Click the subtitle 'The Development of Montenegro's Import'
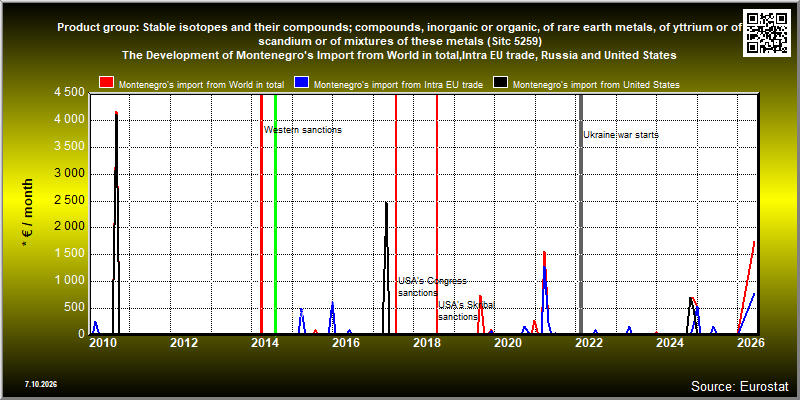The image size is (800, 400). tap(399, 56)
